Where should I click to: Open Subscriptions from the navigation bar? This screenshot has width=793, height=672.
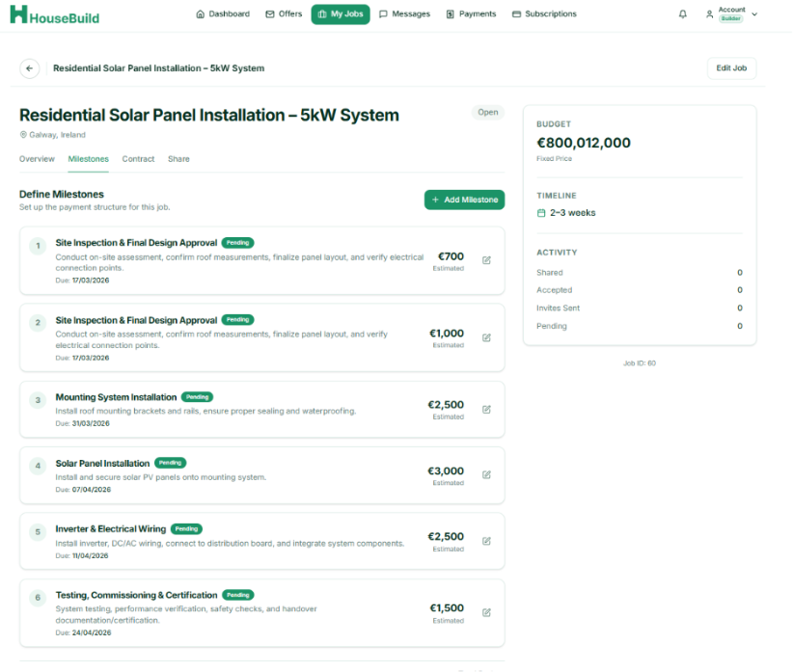click(544, 14)
